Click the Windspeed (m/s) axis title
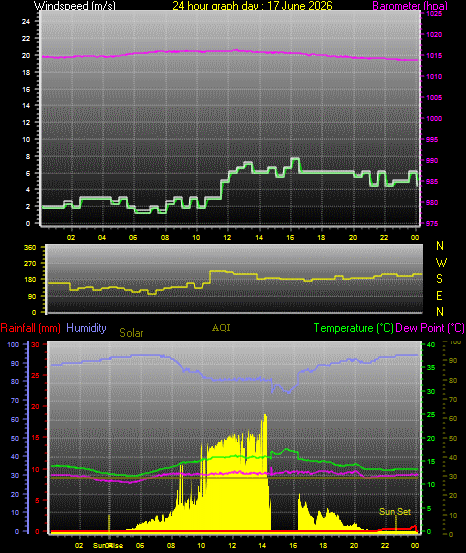 pyautogui.click(x=74, y=6)
